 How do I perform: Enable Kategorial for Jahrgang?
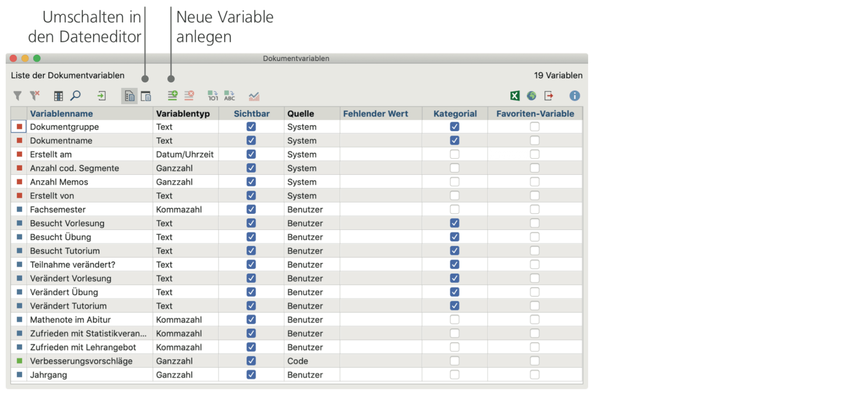454,374
